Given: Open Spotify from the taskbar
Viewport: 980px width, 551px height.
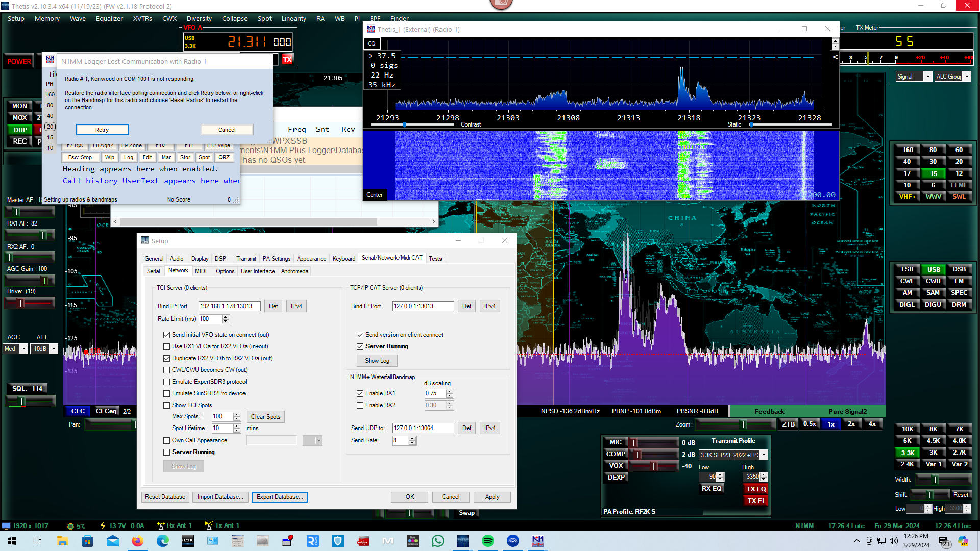Looking at the screenshot, I should [488, 541].
